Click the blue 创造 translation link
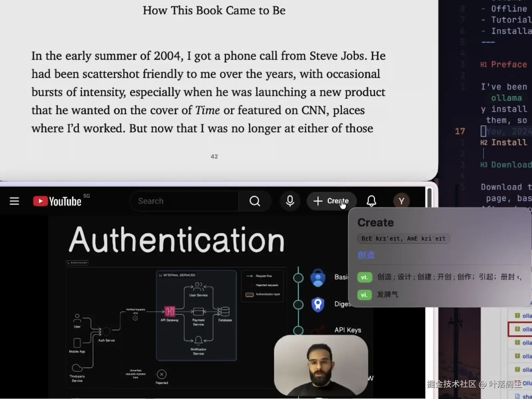532x399 pixels. (366, 255)
